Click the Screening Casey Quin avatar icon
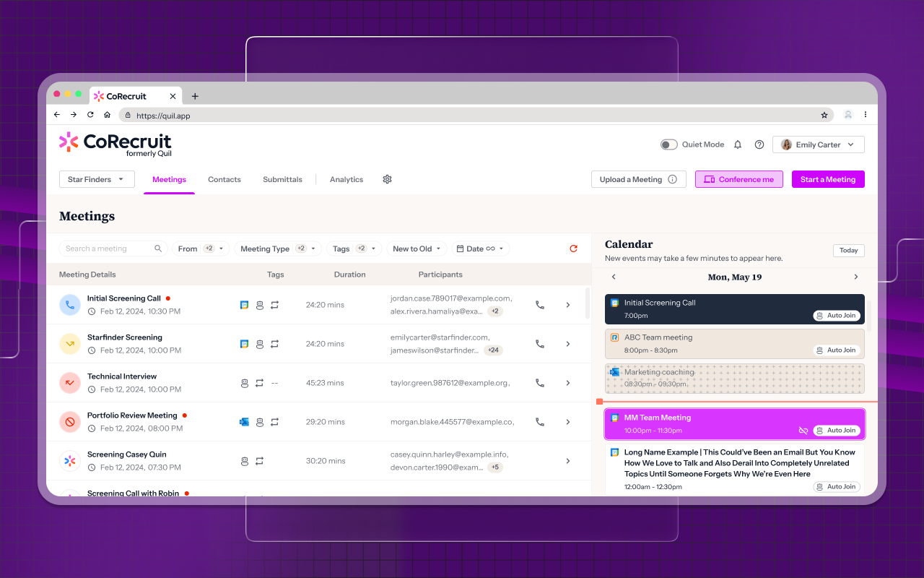The height and width of the screenshot is (578, 924). (70, 461)
